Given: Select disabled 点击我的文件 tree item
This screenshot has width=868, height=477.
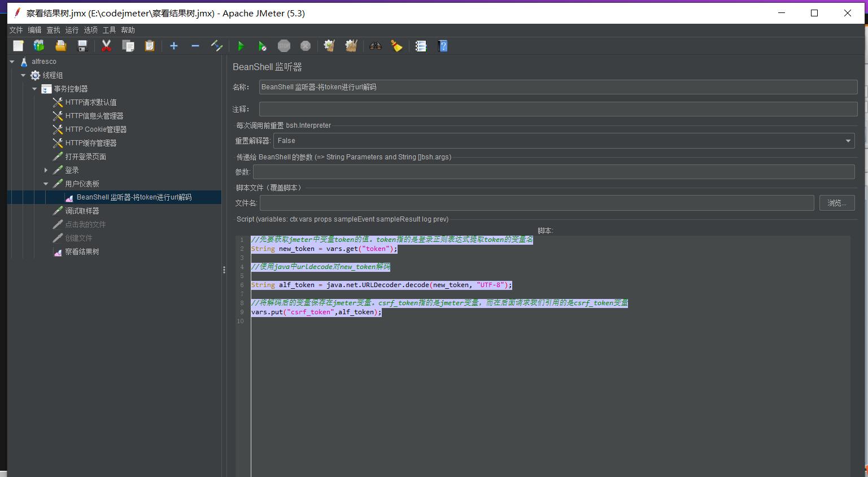Looking at the screenshot, I should coord(85,224).
